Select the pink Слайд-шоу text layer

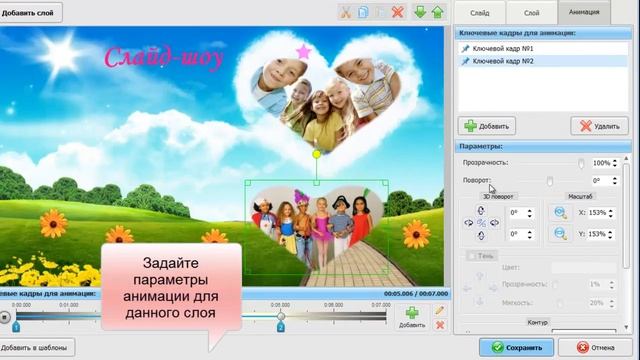164,58
